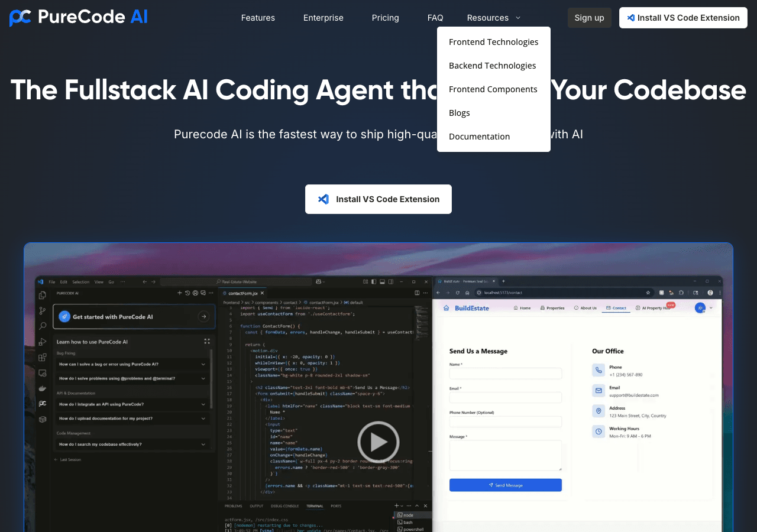Collapse the Resources dropdown menu
Image resolution: width=757 pixels, height=532 pixels.
tap(494, 18)
